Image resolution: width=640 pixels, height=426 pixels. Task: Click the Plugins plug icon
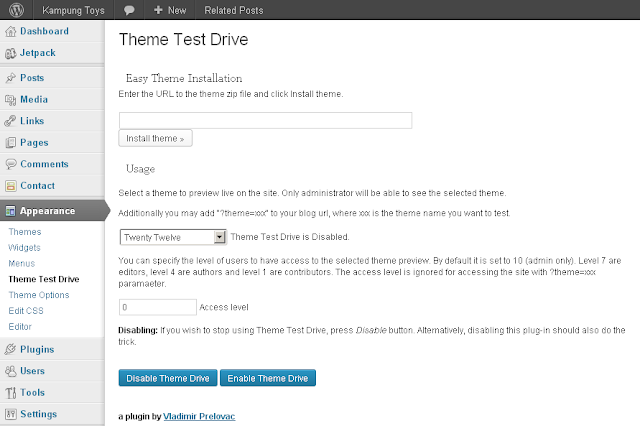10,350
